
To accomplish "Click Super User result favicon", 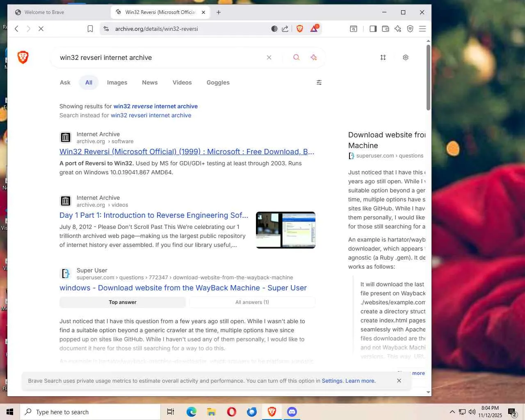I will (66, 274).
